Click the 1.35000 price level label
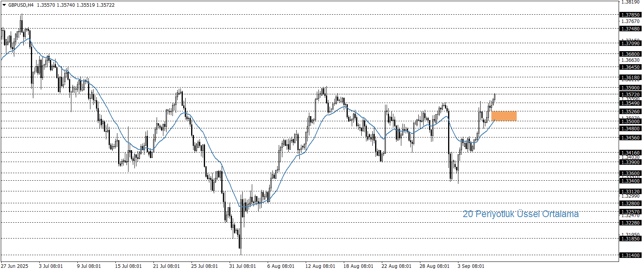Image resolution: width=644 pixels, height=271 pixels. (x=630, y=121)
